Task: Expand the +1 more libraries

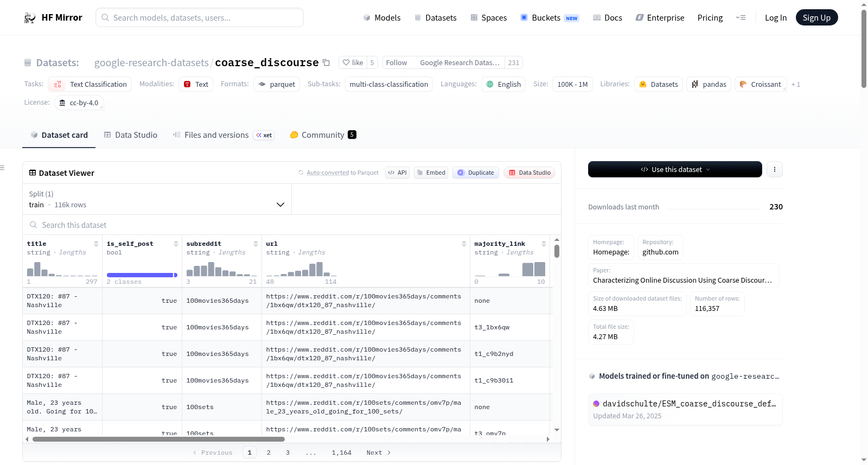Action: pos(796,85)
